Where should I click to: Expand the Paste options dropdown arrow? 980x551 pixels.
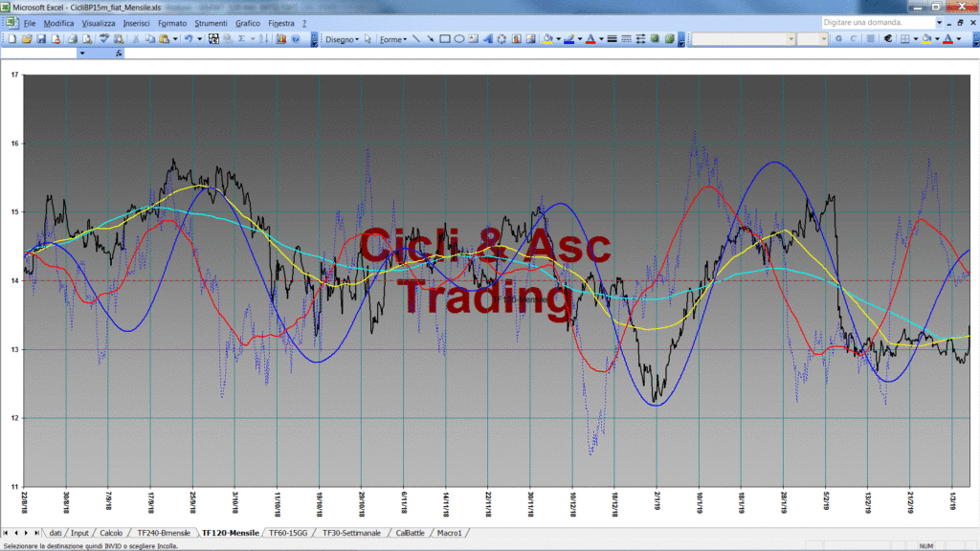pos(175,38)
